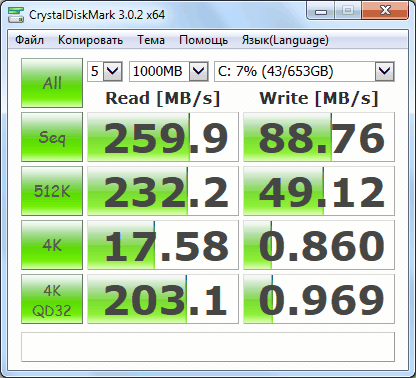Click the CrystalDiskMark title bar app icon

pos(16,14)
